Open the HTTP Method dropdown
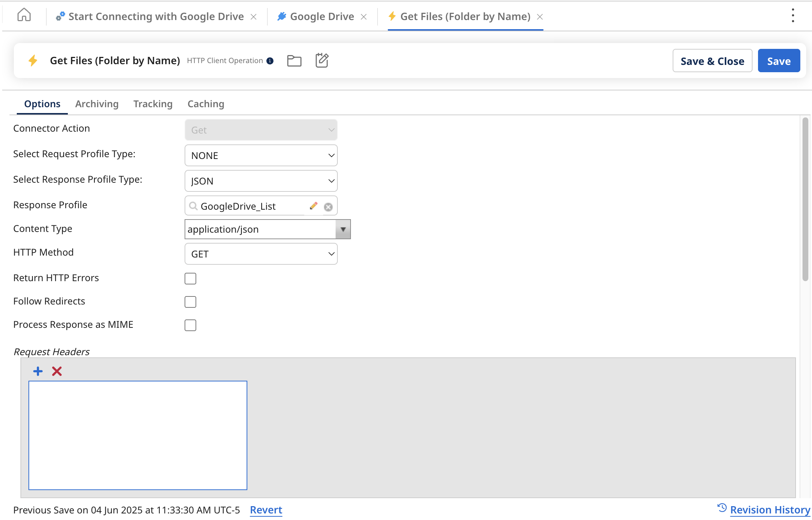Image resolution: width=812 pixels, height=520 pixels. pyautogui.click(x=261, y=254)
